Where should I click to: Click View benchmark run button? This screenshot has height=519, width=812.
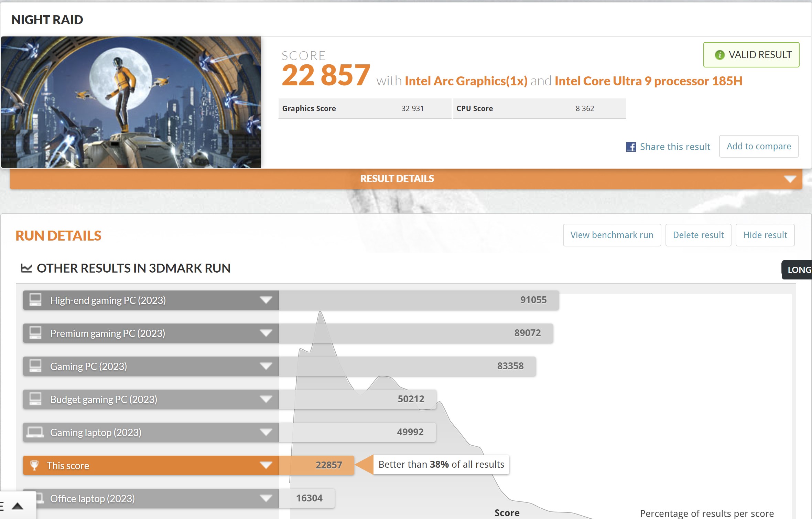[x=612, y=235]
